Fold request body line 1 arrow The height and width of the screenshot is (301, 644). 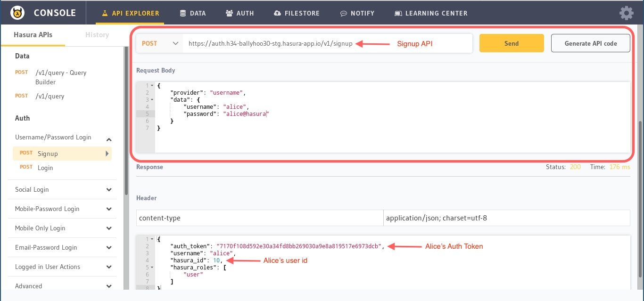coord(152,86)
